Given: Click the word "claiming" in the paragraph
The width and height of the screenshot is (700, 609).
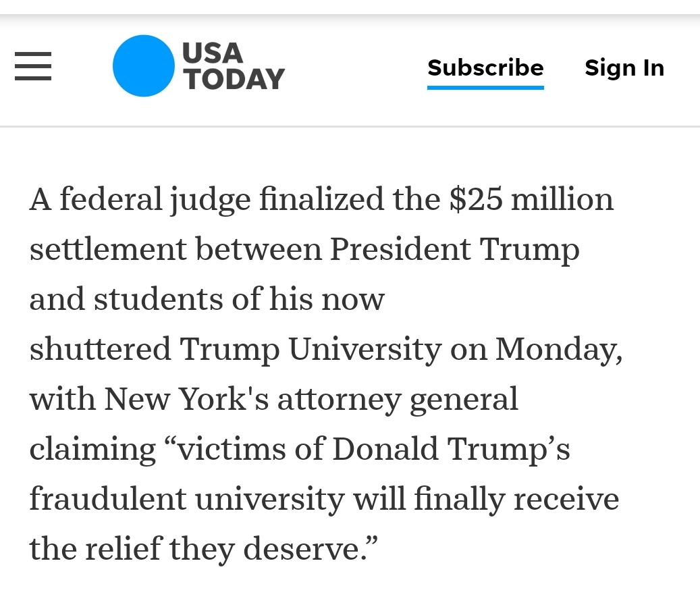Looking at the screenshot, I should click(92, 449).
